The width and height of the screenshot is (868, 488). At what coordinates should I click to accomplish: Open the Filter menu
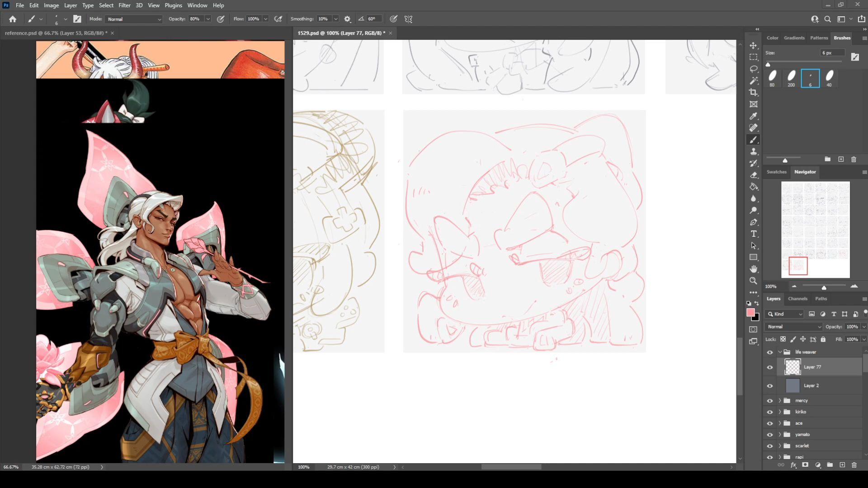point(124,5)
